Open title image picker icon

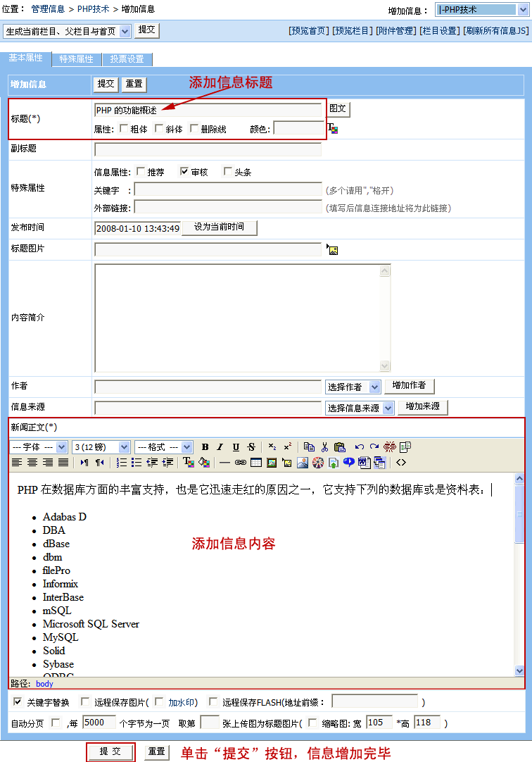coord(333,249)
